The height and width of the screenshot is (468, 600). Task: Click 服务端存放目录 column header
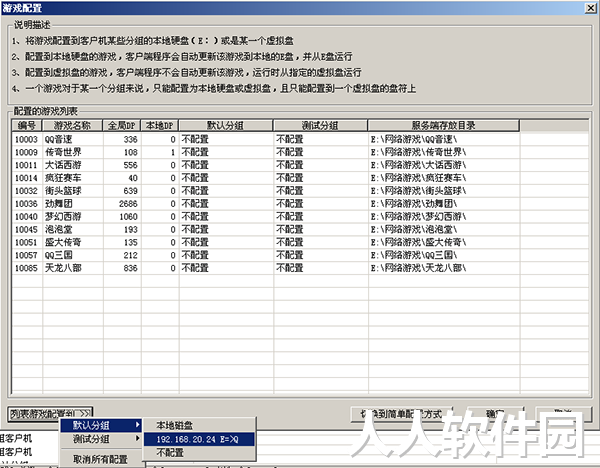tap(443, 126)
